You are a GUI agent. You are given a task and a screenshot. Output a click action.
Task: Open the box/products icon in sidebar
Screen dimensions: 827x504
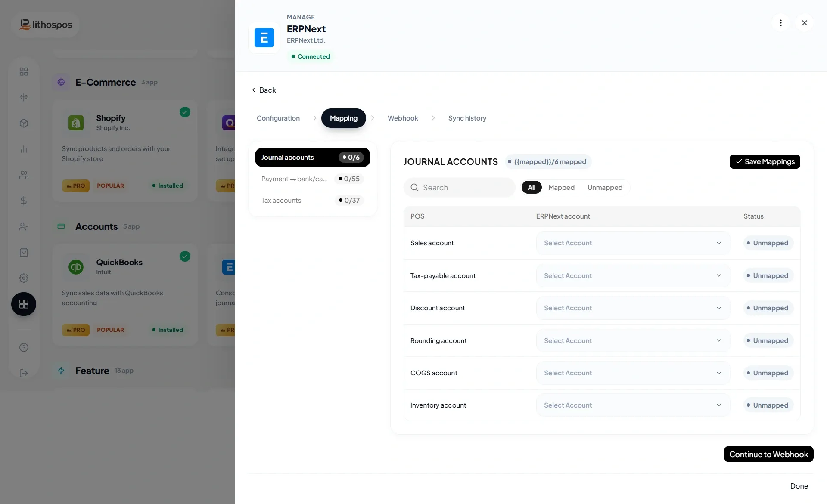click(24, 124)
